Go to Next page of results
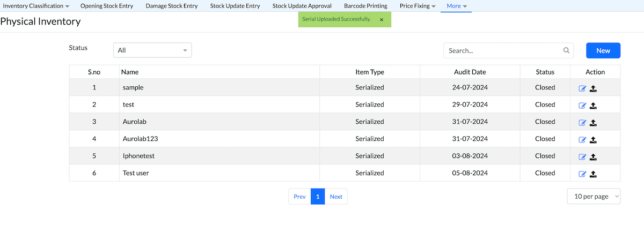This screenshot has width=644, height=225. [x=336, y=197]
